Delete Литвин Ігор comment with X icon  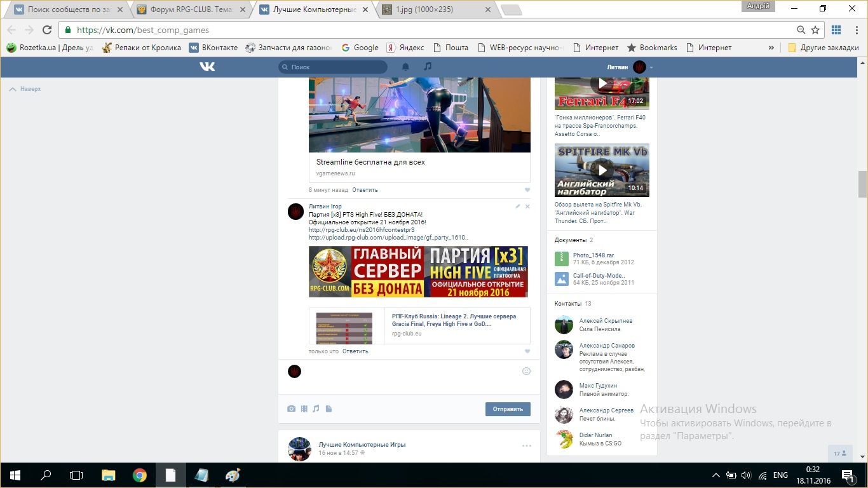527,207
